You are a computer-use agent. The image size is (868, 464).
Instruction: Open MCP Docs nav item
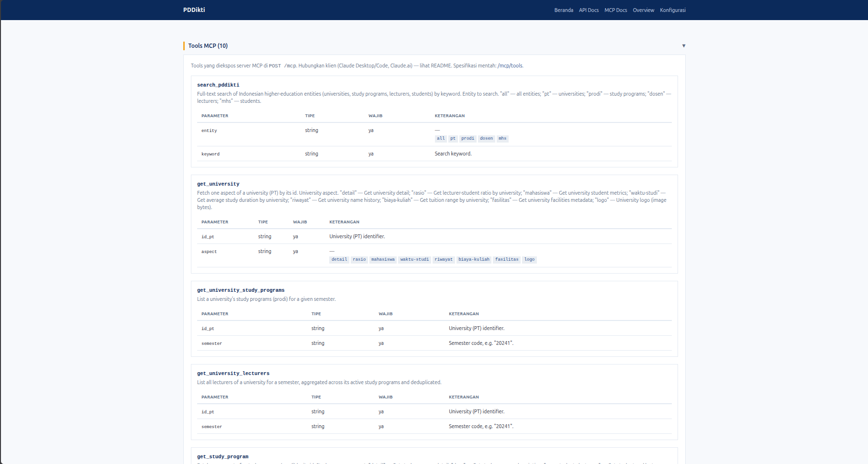coord(615,10)
